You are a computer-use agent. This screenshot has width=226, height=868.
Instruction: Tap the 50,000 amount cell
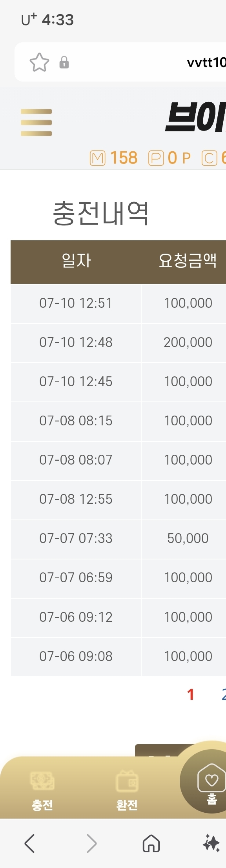click(188, 538)
